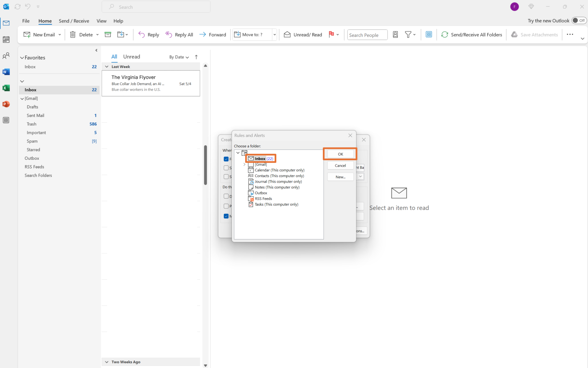
Task: Open the Move to: ? gallery dropdown arrow
Action: (x=274, y=34)
